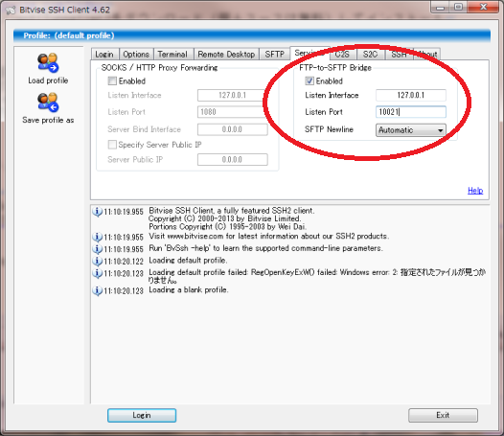The width and height of the screenshot is (504, 436).
Task: Click log line "Run 'BvSsh -help' to learn"
Action: click(265, 248)
